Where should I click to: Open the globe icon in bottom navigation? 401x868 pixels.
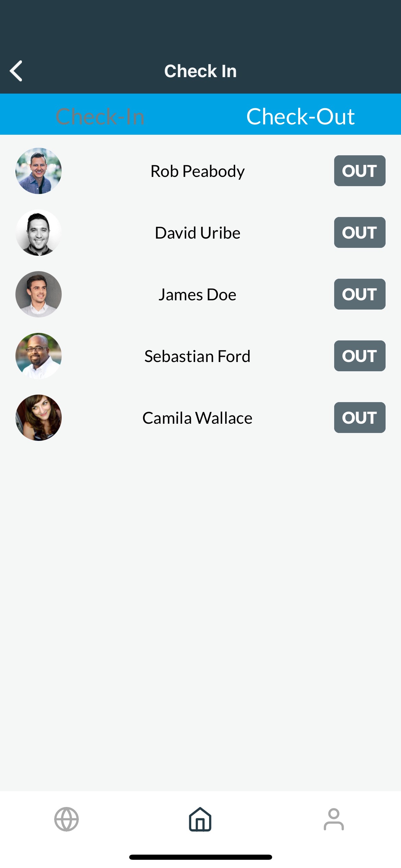tap(66, 819)
